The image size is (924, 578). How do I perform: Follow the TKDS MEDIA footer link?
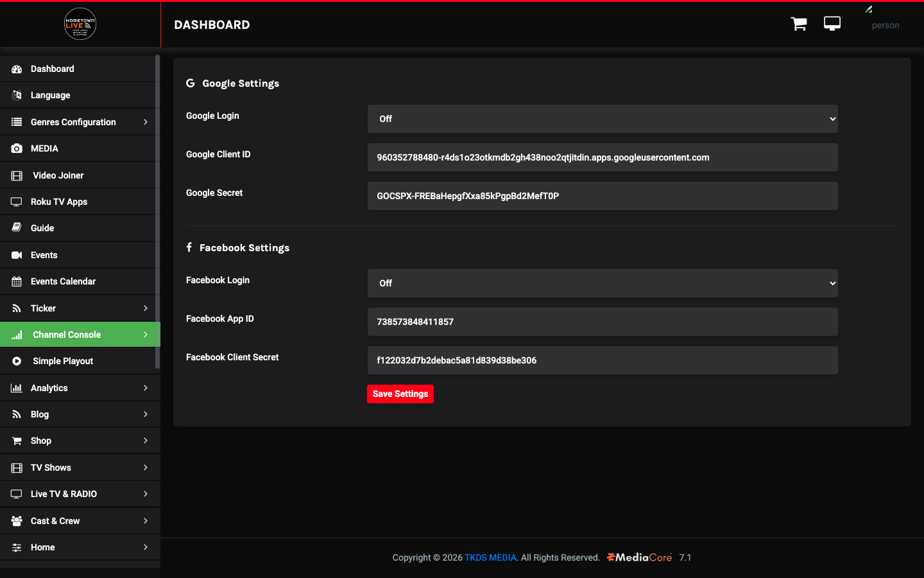490,557
